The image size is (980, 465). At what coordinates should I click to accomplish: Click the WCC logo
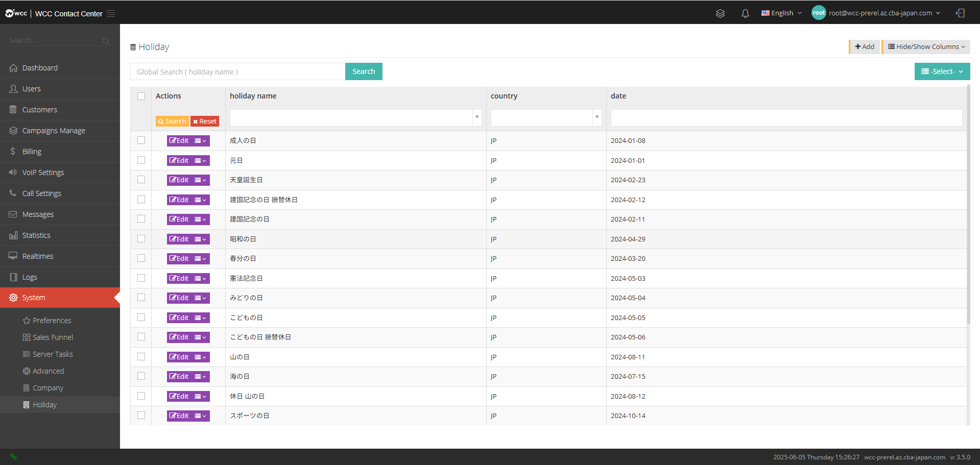[x=16, y=13]
